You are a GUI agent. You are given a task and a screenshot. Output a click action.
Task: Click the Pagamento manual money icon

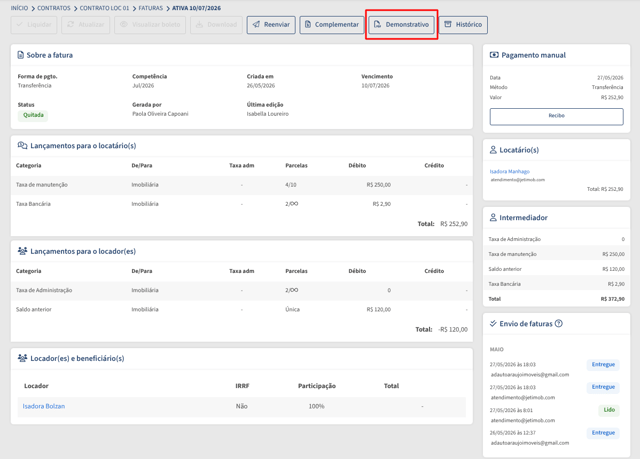[x=494, y=55]
